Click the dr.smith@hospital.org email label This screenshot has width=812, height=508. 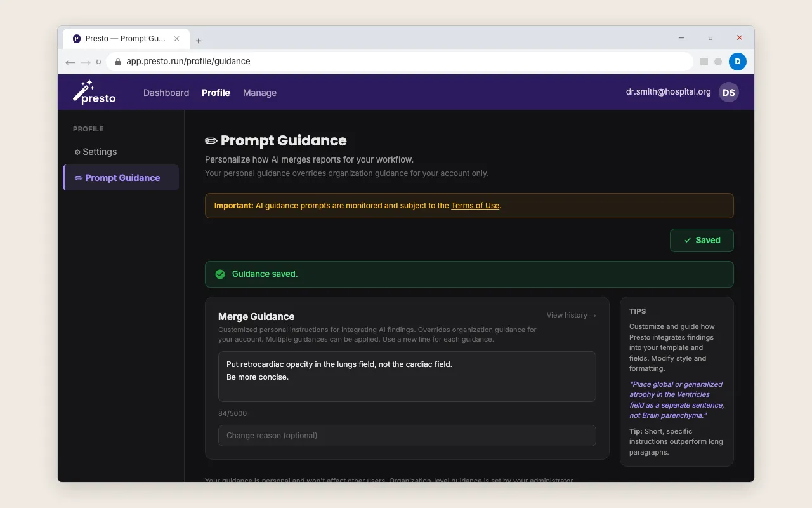[x=668, y=91]
